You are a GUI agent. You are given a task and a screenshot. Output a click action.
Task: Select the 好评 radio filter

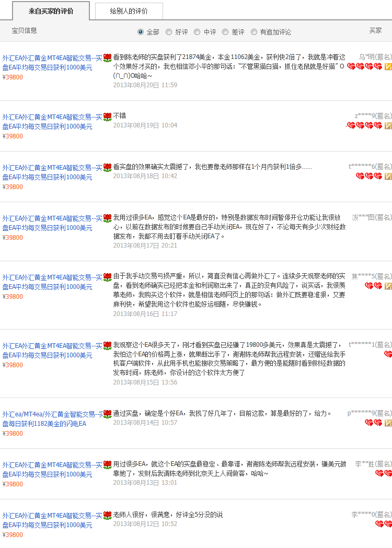click(x=169, y=32)
